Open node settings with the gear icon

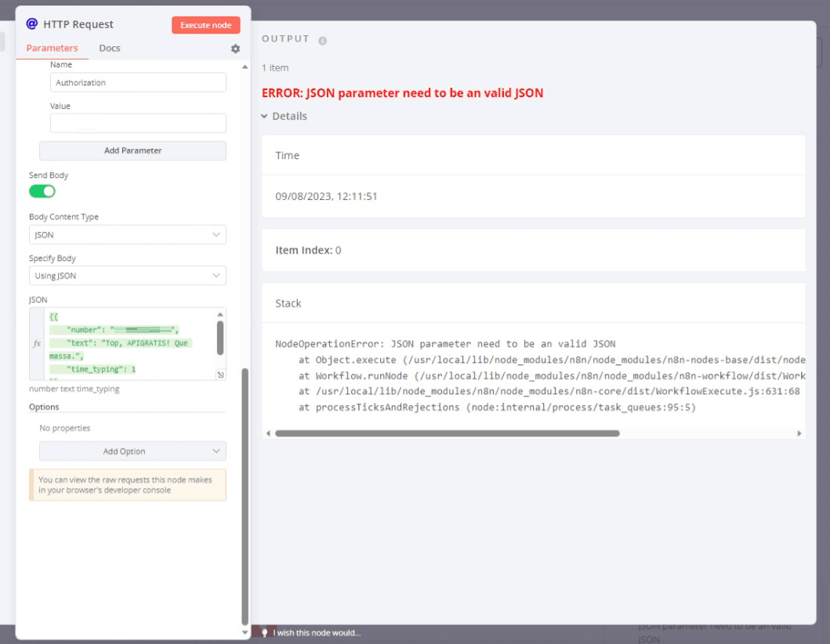234,48
